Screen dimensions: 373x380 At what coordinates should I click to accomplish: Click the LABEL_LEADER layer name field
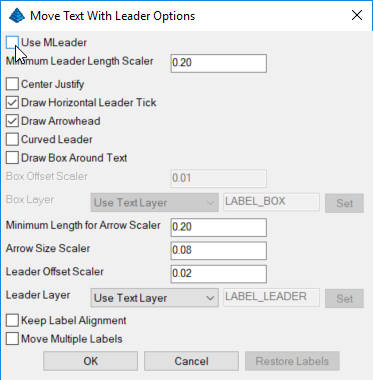[271, 297]
